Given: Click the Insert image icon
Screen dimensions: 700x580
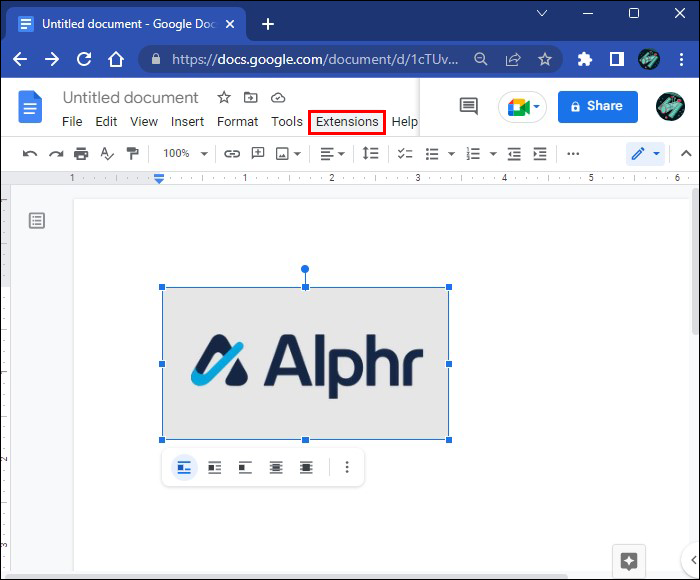Looking at the screenshot, I should (282, 154).
